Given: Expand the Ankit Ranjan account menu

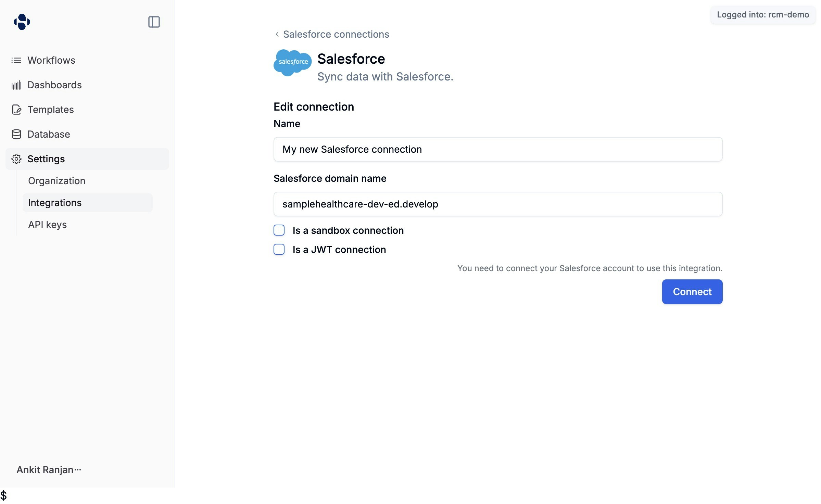Looking at the screenshot, I should point(48,469).
